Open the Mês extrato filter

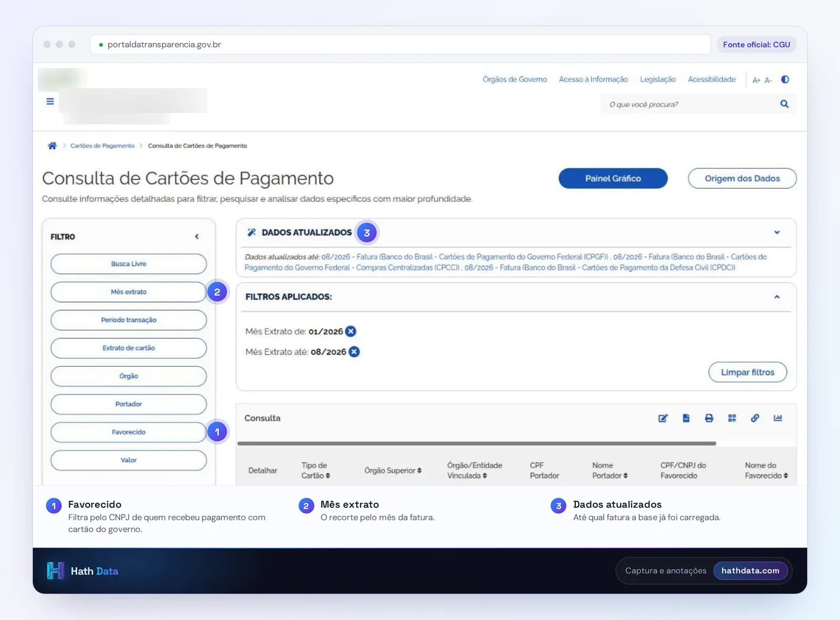click(129, 292)
